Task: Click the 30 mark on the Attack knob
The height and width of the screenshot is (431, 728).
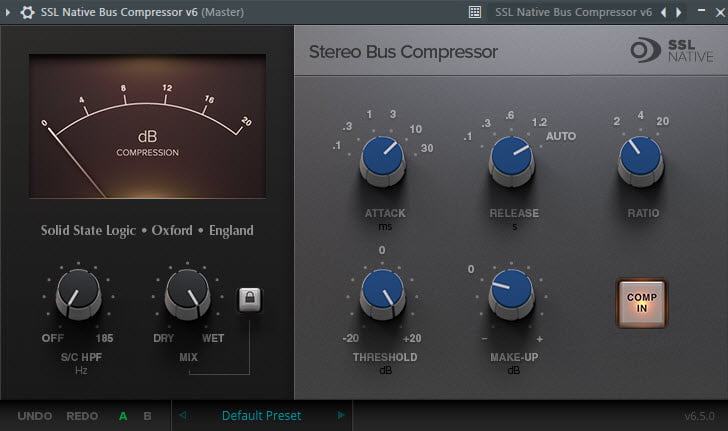Action: point(427,148)
